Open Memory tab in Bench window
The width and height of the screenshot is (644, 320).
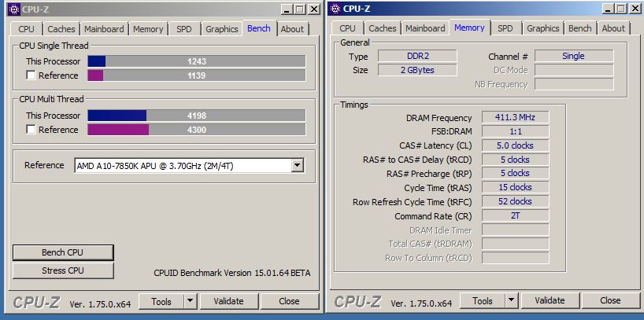(x=148, y=29)
